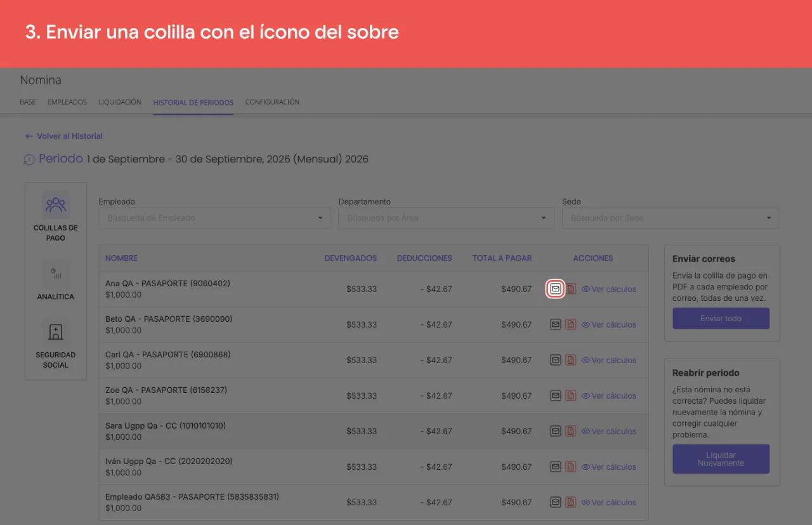Expand the Sede search dropdown
The width and height of the screenshot is (812, 525).
(671, 218)
